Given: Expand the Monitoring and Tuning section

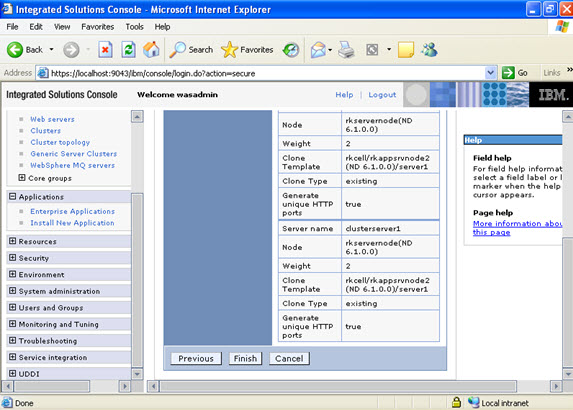Looking at the screenshot, I should tap(12, 324).
